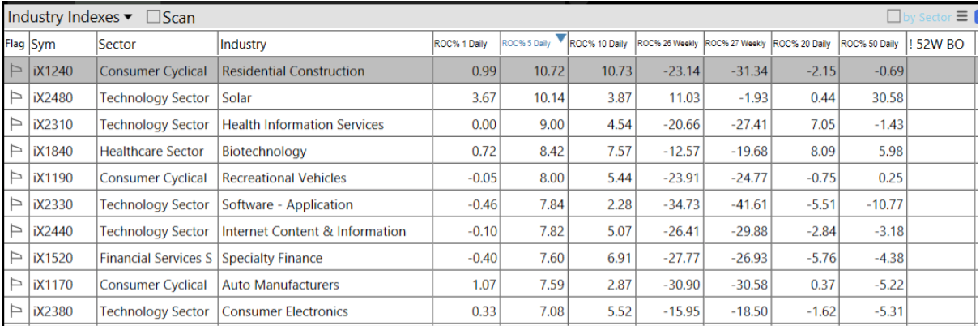Screen dimensions: 980x326
Task: Toggle the flag on Biotechnology row
Action: point(15,152)
